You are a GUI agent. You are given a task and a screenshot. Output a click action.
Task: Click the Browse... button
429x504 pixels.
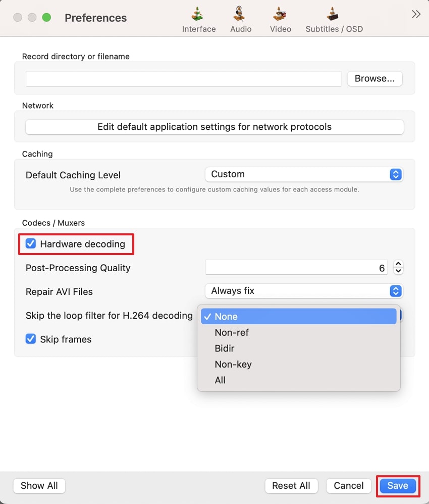(374, 78)
